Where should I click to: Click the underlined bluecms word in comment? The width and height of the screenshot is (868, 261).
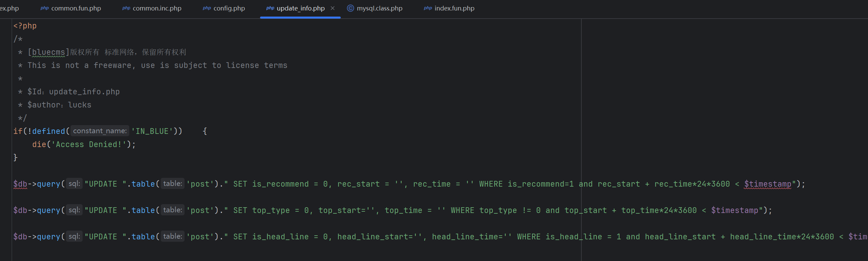point(48,52)
